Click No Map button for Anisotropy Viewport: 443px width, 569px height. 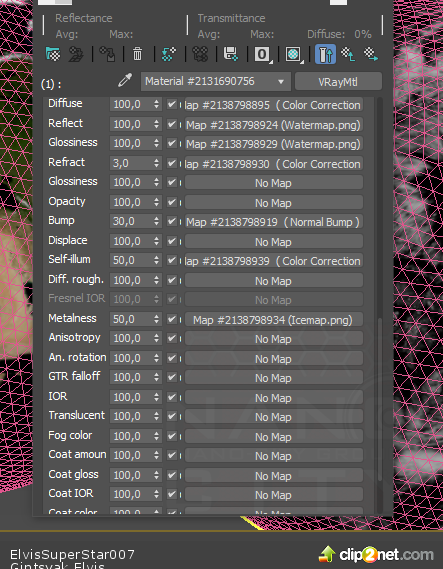(274, 339)
